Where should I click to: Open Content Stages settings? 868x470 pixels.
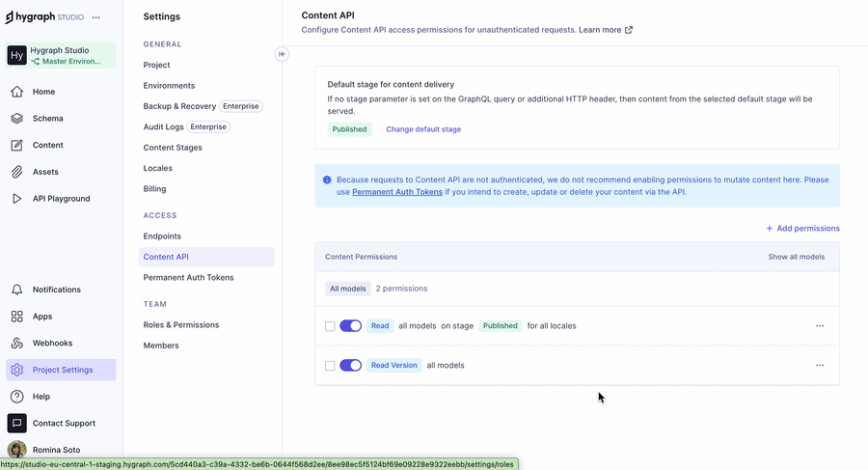173,148
